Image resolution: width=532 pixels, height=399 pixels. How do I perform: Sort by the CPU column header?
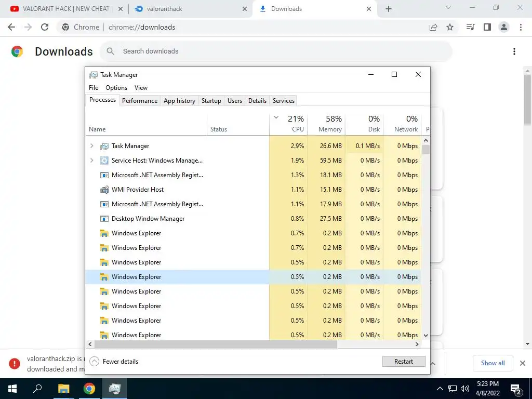[x=288, y=124]
